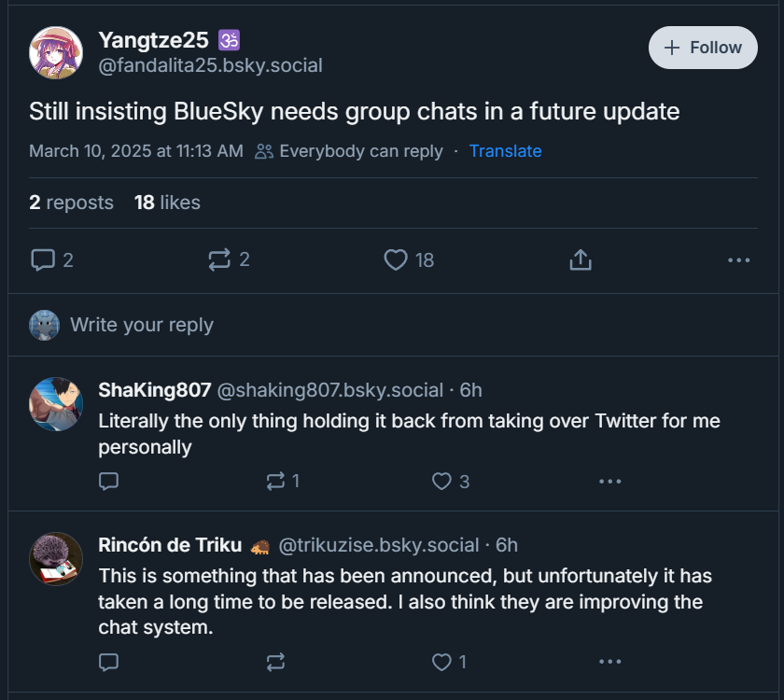Open ShaKing807's profile picture
Image resolution: width=784 pixels, height=700 pixels.
56,404
